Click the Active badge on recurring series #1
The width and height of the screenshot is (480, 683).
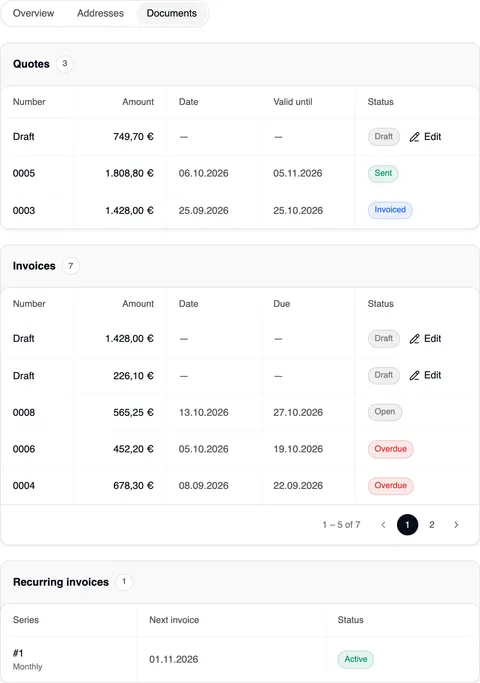(356, 659)
